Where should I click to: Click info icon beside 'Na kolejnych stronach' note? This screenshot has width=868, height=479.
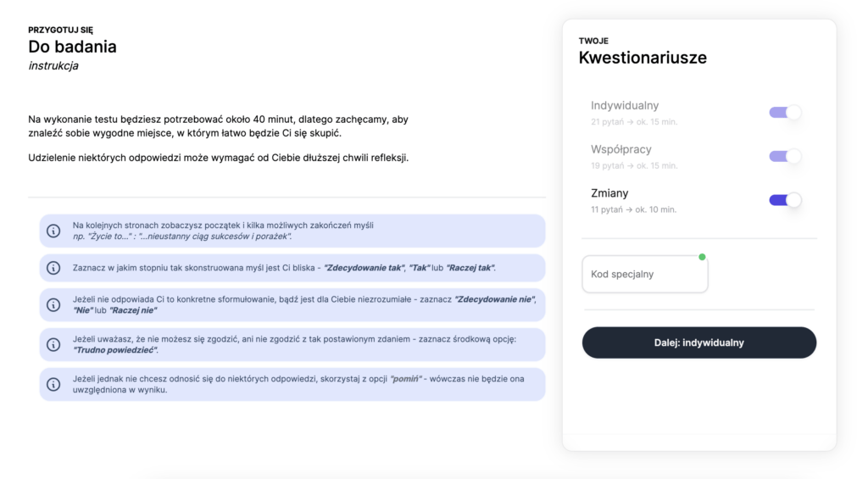(53, 231)
